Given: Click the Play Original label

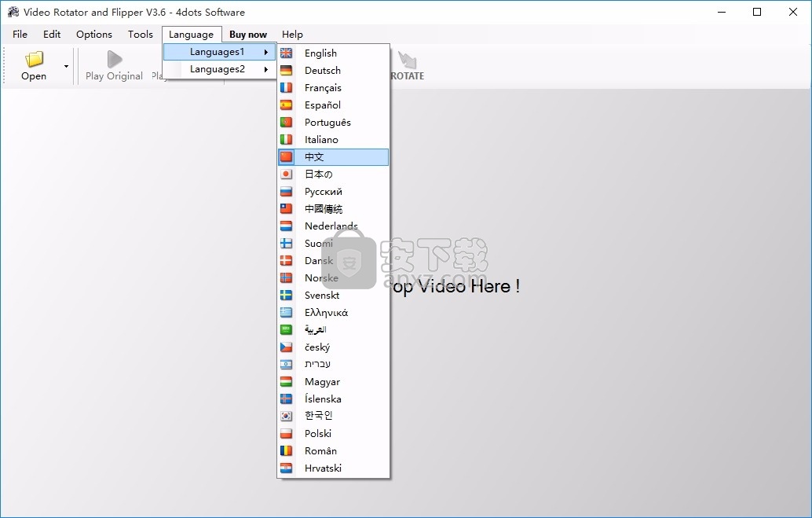Looking at the screenshot, I should click(114, 76).
